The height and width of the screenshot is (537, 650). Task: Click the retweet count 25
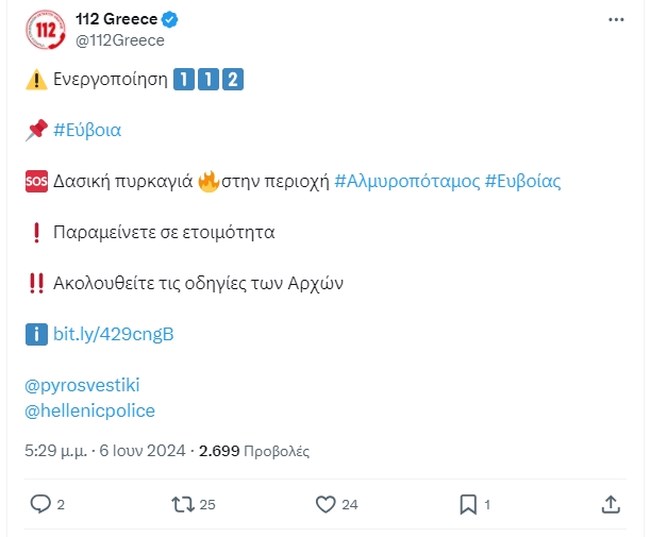tap(207, 505)
